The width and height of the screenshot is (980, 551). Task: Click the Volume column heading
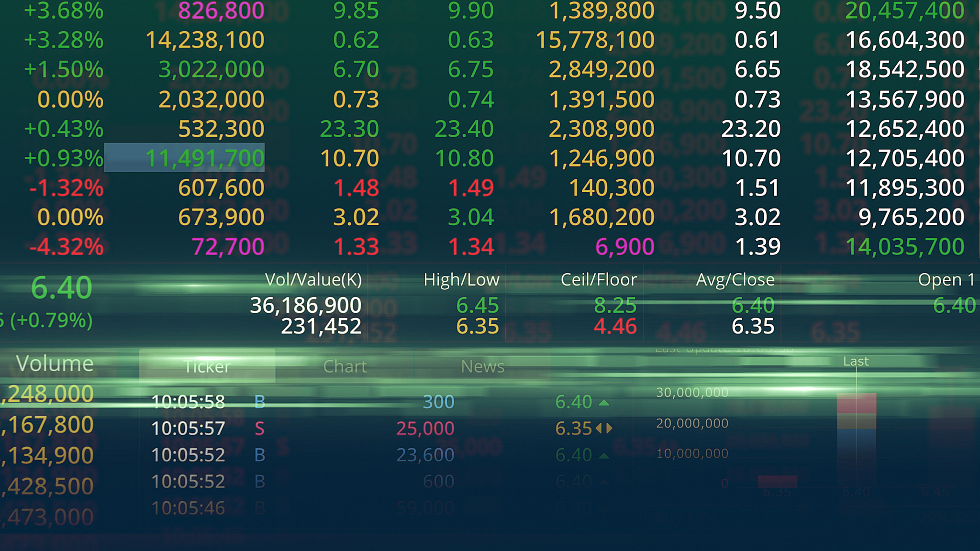point(55,364)
